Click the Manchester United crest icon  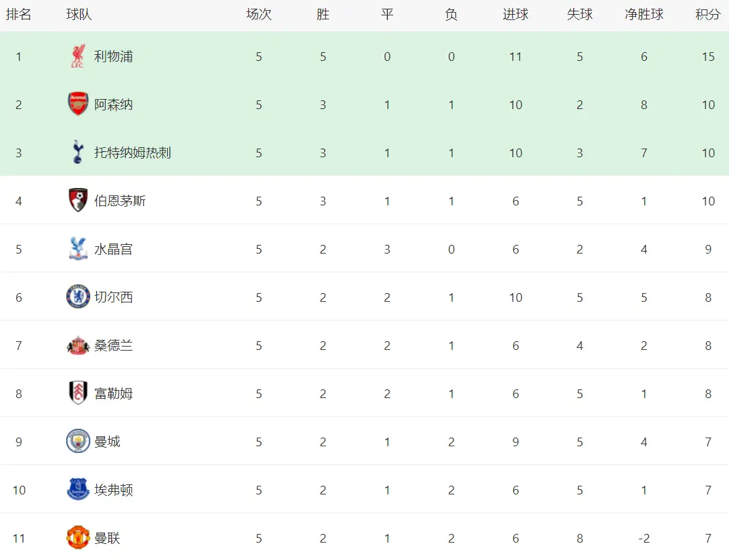pos(78,537)
